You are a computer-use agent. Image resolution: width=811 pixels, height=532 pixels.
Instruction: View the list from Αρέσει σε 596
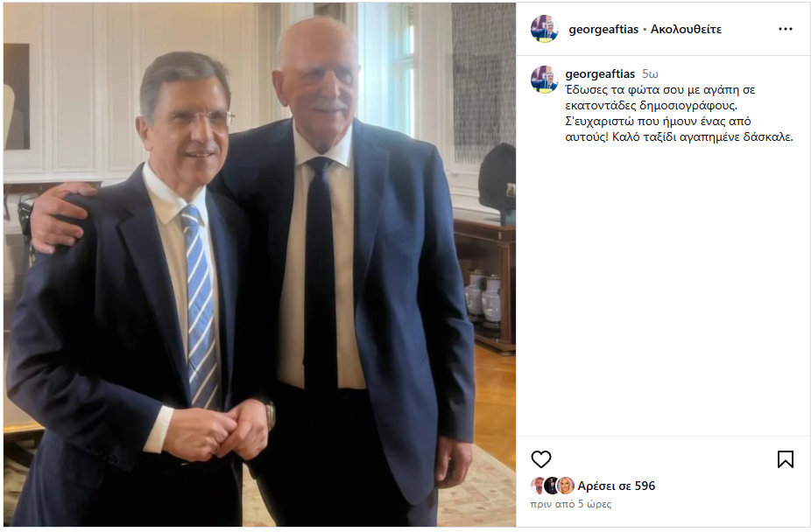point(616,486)
